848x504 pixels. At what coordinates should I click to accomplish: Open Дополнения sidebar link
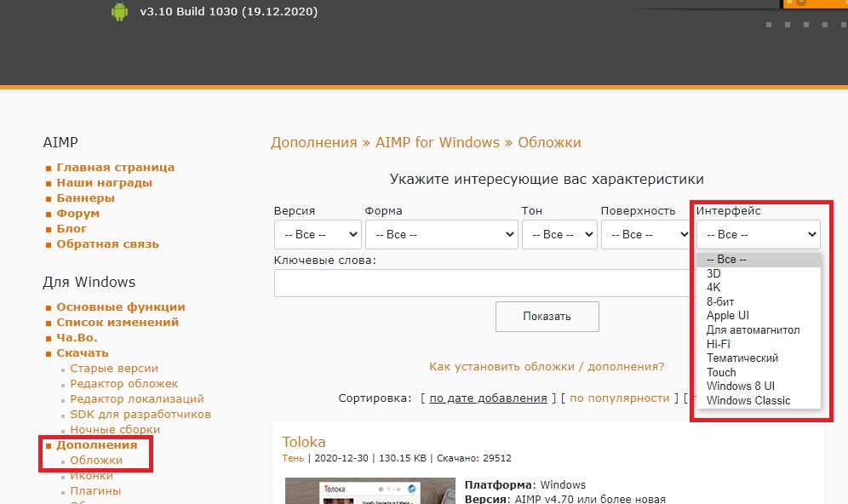(97, 445)
